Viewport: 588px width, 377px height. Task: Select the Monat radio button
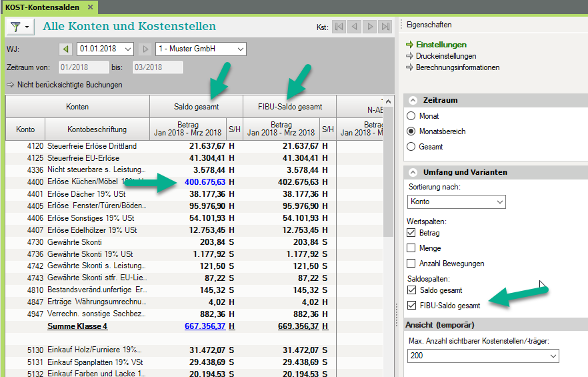411,116
